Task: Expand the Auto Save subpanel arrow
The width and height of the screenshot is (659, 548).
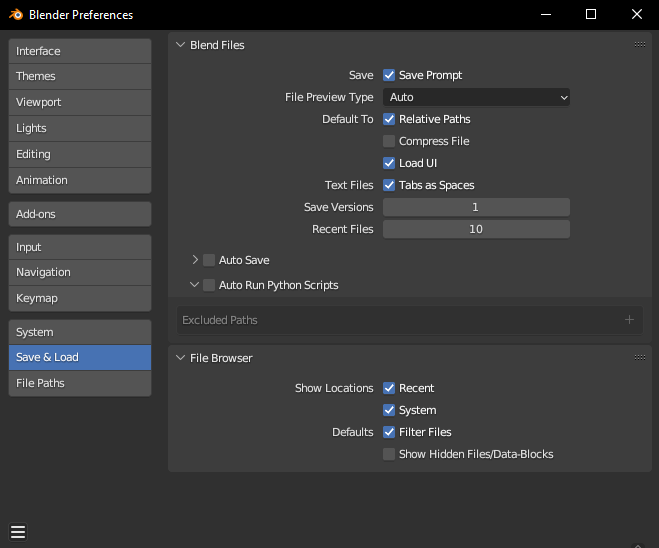Action: tap(195, 260)
